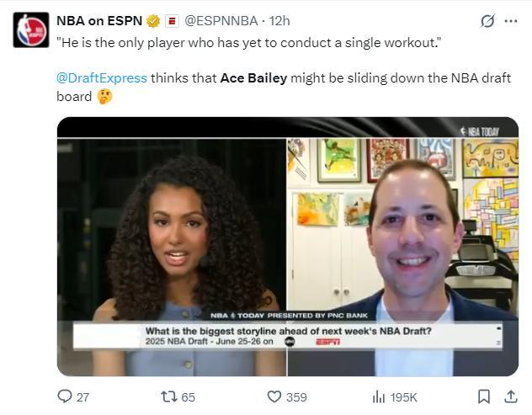The height and width of the screenshot is (415, 532).
Task: Like the post with the heart icon
Action: tap(274, 396)
